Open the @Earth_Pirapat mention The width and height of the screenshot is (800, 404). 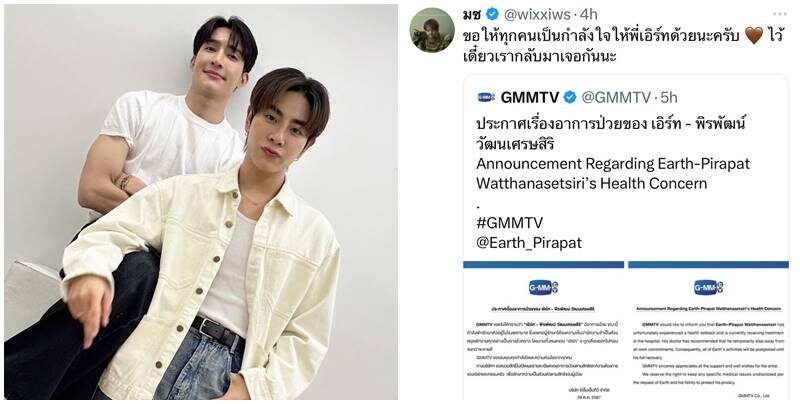pyautogui.click(x=529, y=243)
